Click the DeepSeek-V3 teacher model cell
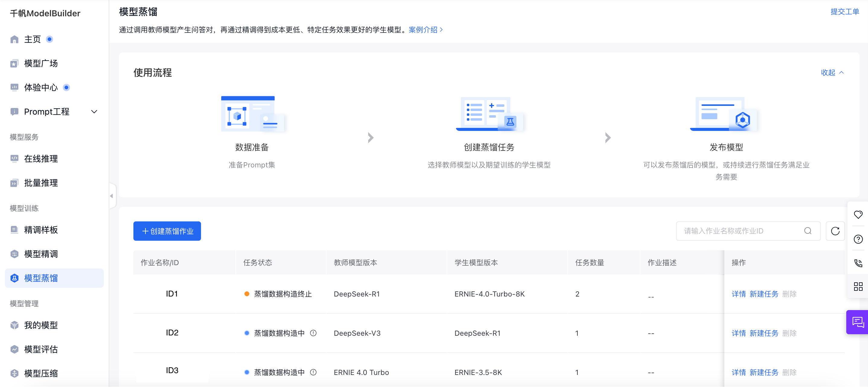This screenshot has height=387, width=868. (x=357, y=333)
